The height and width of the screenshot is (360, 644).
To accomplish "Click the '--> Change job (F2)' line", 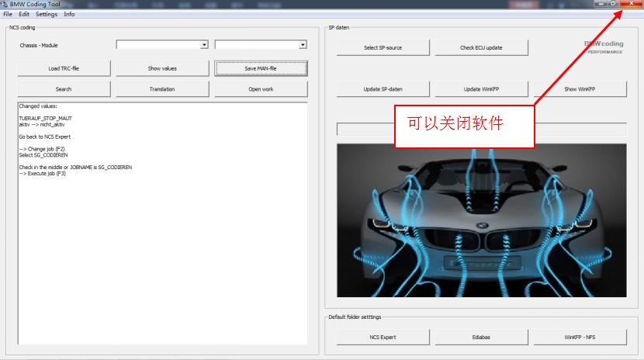I will click(x=42, y=149).
